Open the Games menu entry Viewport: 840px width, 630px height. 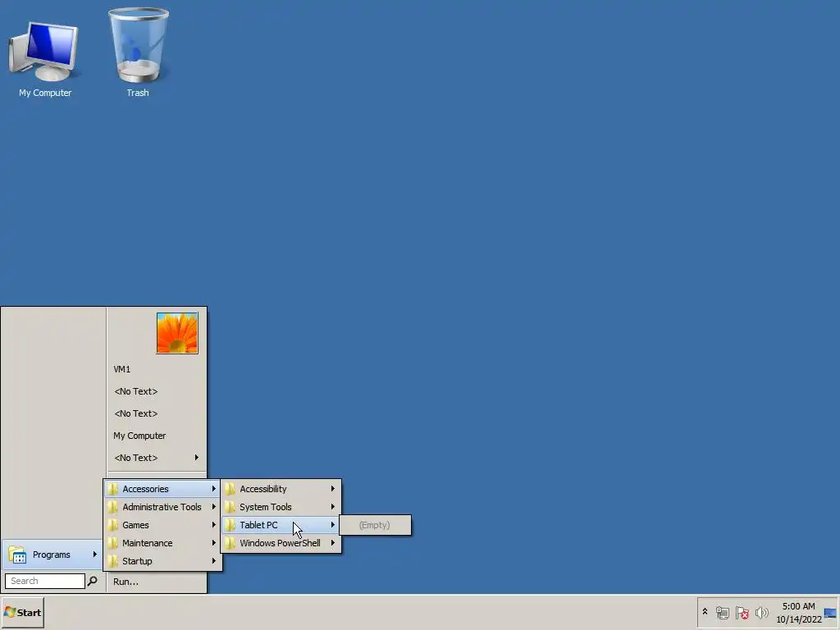point(162,525)
